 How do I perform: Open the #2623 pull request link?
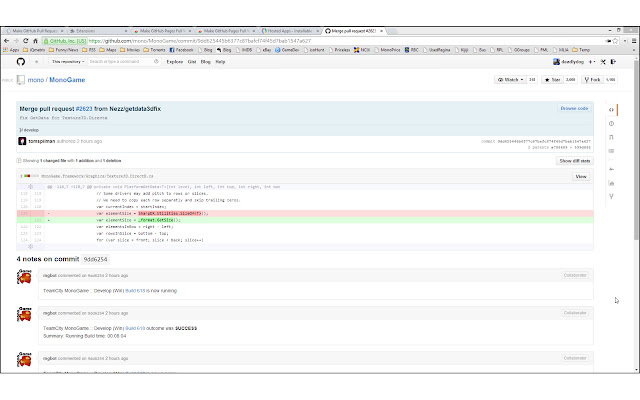84,109
